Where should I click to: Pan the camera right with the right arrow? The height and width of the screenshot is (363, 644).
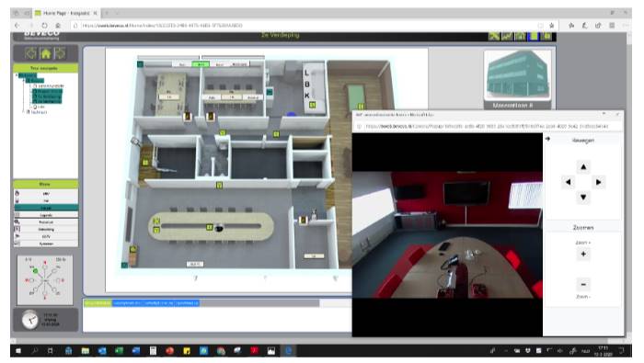pos(598,182)
